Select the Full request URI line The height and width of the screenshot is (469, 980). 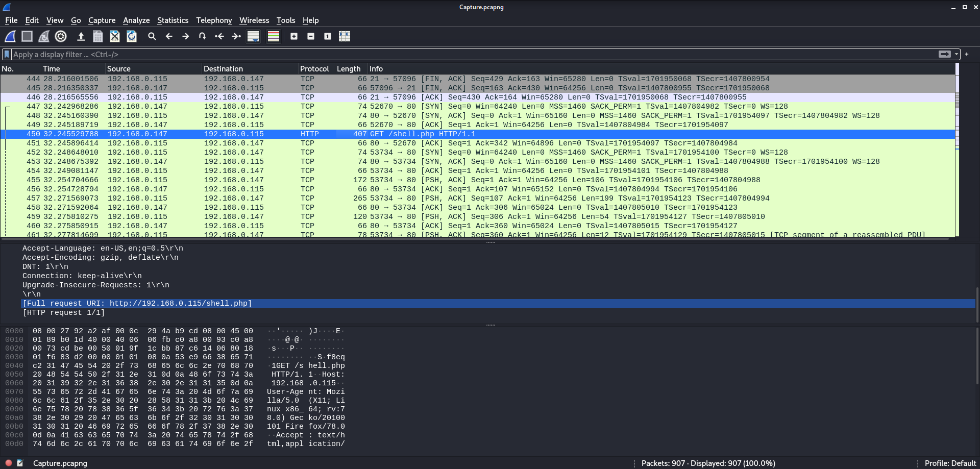[x=498, y=304]
